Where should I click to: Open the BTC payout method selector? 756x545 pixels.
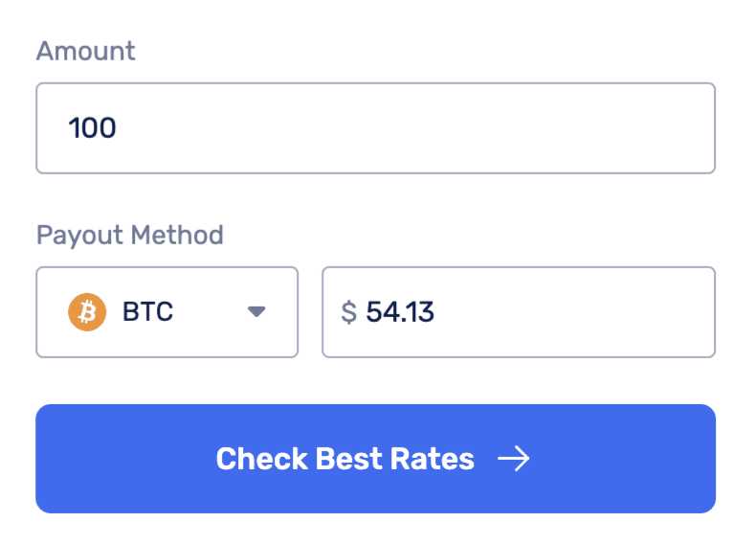point(167,312)
